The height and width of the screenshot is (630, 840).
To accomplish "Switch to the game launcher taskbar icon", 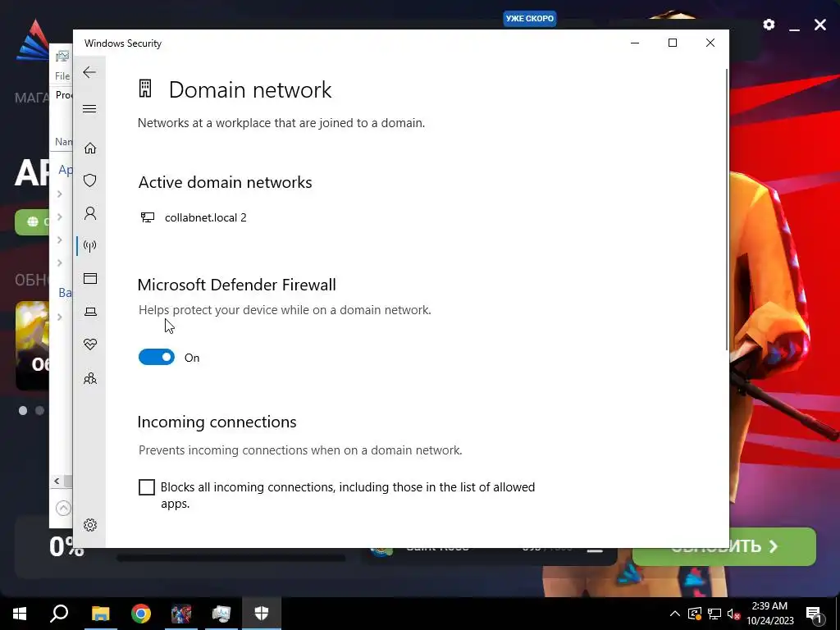I will 181,614.
